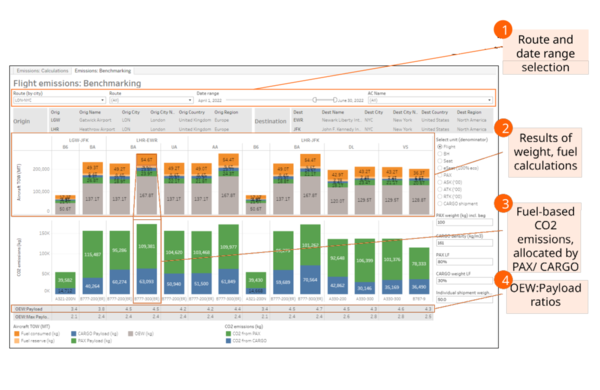Click the Orig Name column header
Image resolution: width=600 pixels, height=390 pixels.
click(90, 112)
